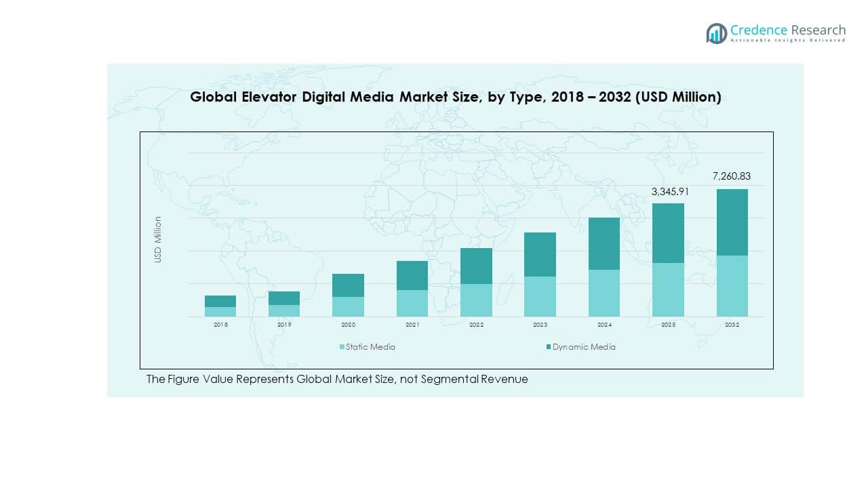
Task: Select the Dynamic Media legend color swatch
Action: [x=548, y=347]
